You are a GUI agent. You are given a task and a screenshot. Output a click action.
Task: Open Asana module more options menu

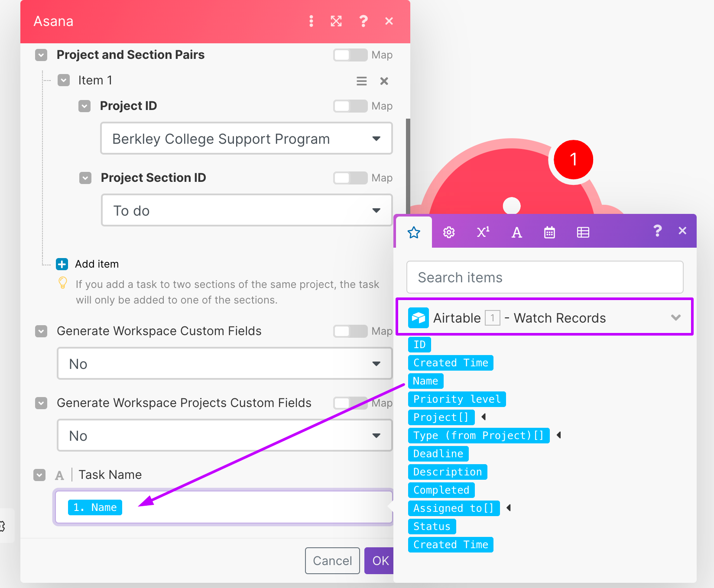pyautogui.click(x=311, y=21)
